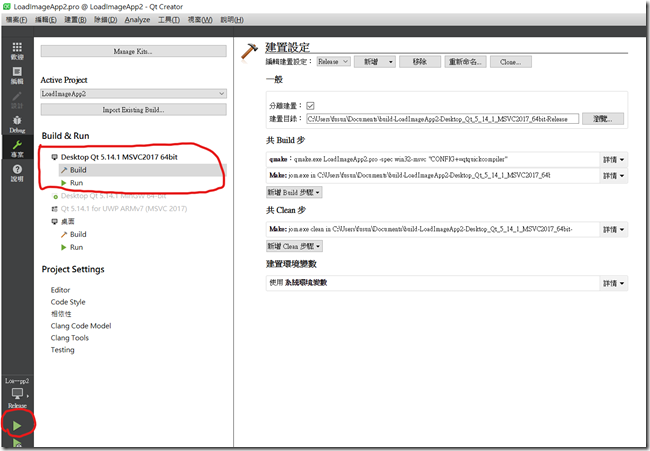Run the project with green play button
This screenshot has height=451, width=650.
coord(17,425)
